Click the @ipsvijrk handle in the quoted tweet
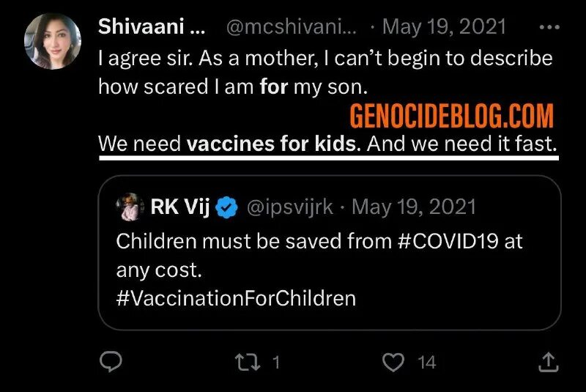The height and width of the screenshot is (392, 586). click(x=291, y=207)
